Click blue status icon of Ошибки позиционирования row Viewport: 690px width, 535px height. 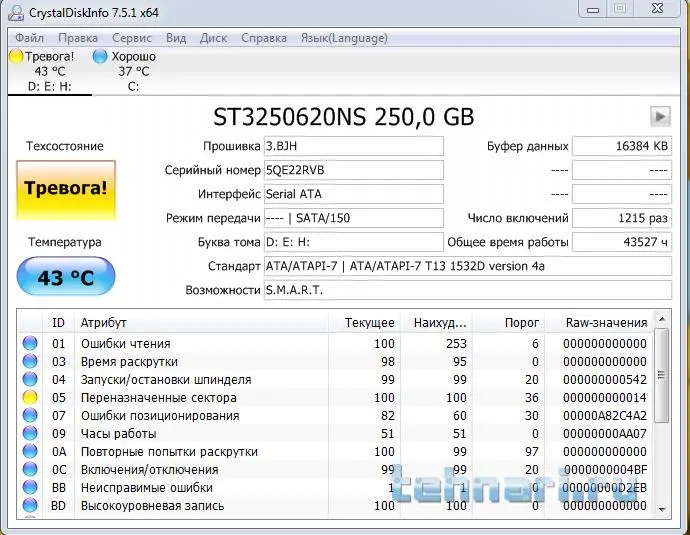tap(30, 415)
